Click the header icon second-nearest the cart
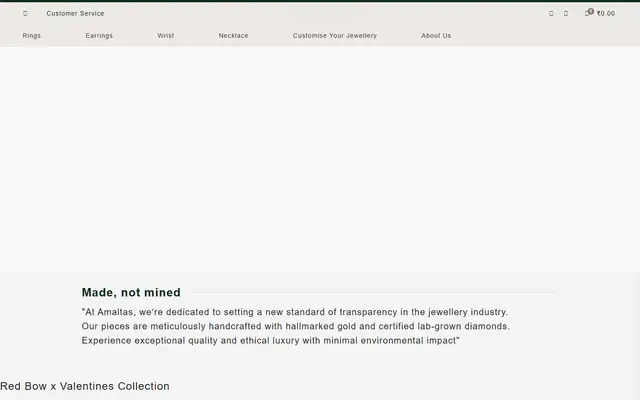 click(551, 13)
